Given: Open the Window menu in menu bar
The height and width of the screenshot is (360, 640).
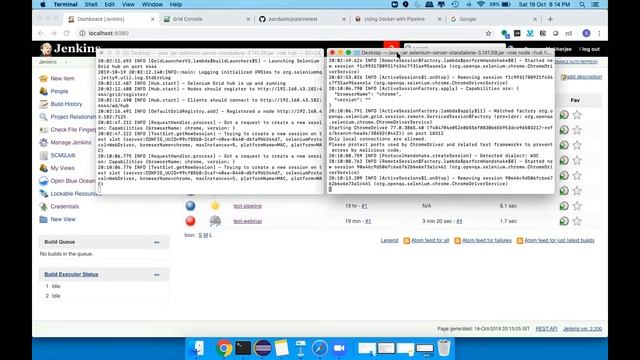Looking at the screenshot, I should click(152, 4).
